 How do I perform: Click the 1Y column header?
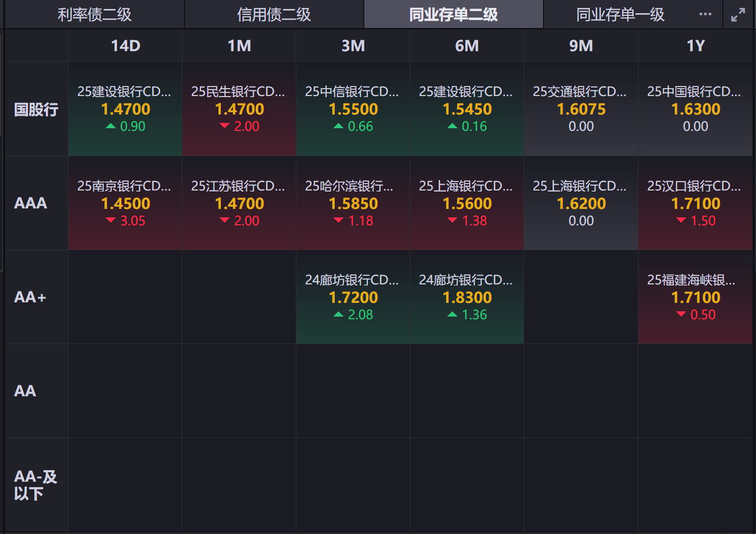pos(695,46)
